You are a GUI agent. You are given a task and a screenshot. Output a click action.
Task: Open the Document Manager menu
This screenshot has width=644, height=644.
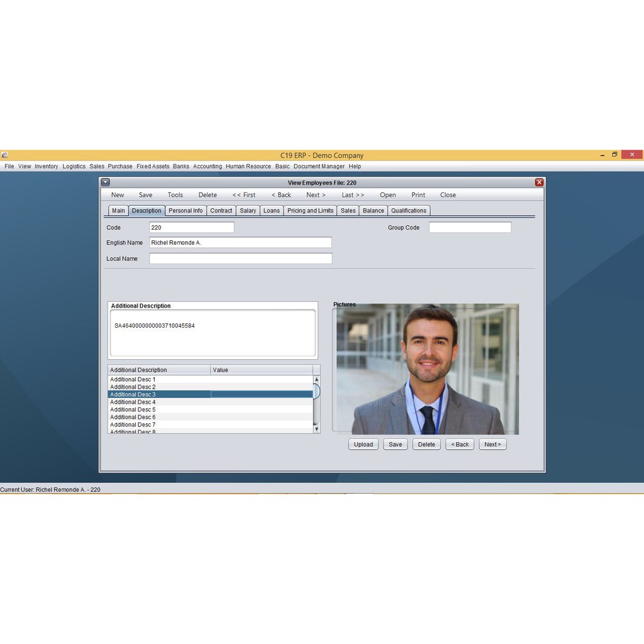(319, 166)
